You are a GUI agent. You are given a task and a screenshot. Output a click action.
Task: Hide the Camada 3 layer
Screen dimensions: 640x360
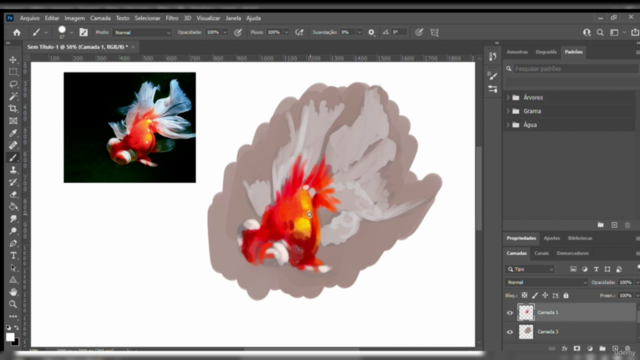pos(510,332)
